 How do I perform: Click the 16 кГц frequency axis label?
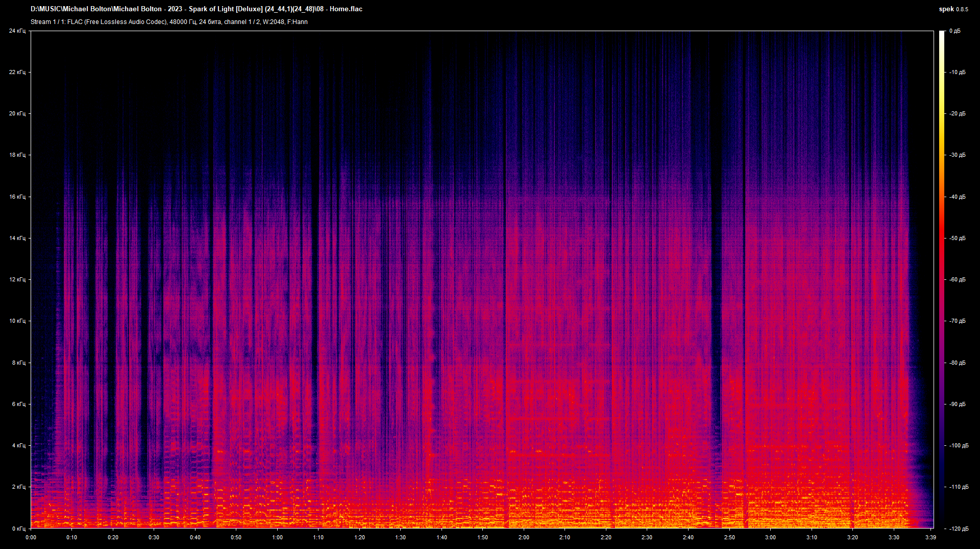(17, 197)
